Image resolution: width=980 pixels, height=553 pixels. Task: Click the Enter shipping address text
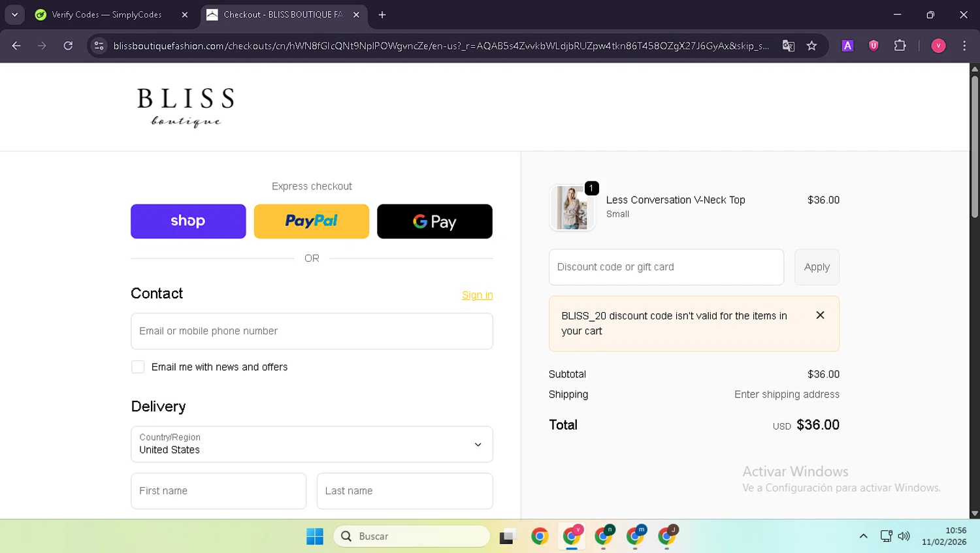pyautogui.click(x=787, y=394)
